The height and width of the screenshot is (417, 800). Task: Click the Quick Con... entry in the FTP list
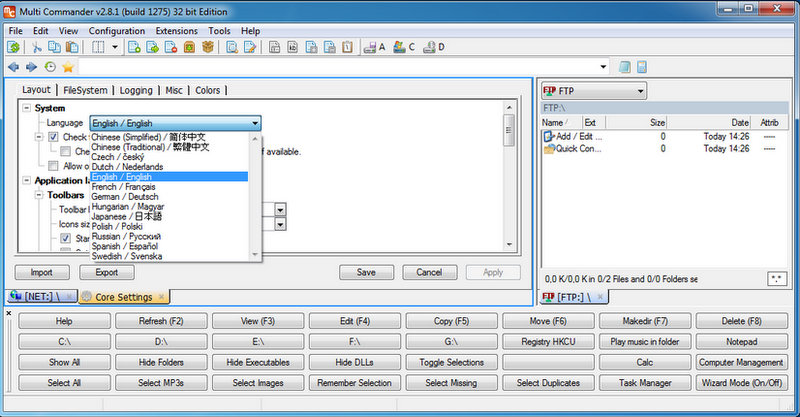(x=572, y=149)
